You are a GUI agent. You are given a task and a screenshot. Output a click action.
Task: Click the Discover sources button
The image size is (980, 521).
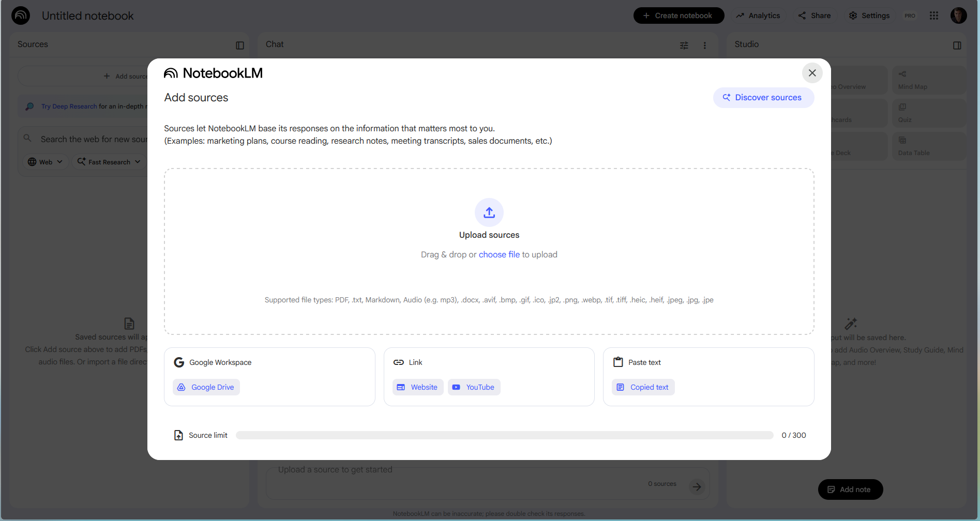tap(763, 98)
